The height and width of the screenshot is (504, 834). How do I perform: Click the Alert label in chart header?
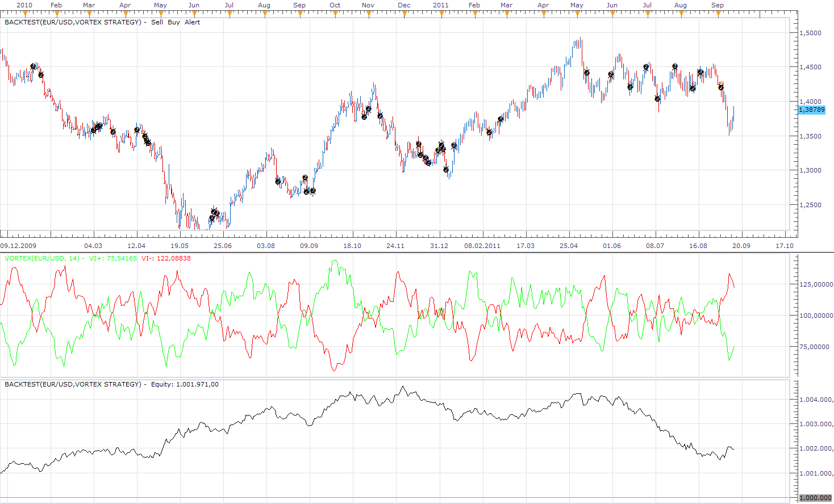(193, 22)
